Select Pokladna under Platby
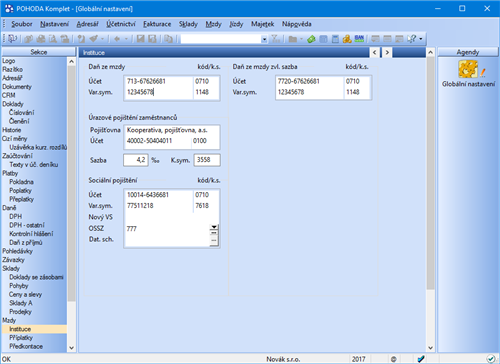Image resolution: width=500 pixels, height=364 pixels. pyautogui.click(x=21, y=182)
